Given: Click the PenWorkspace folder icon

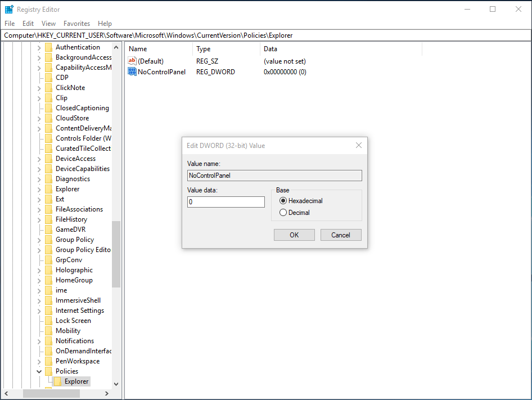Looking at the screenshot, I should [x=49, y=361].
